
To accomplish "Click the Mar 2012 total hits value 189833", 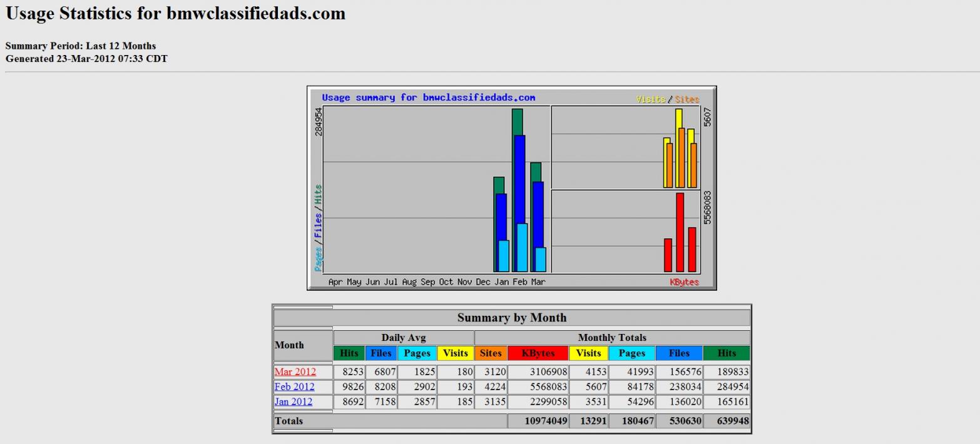I will (733, 371).
